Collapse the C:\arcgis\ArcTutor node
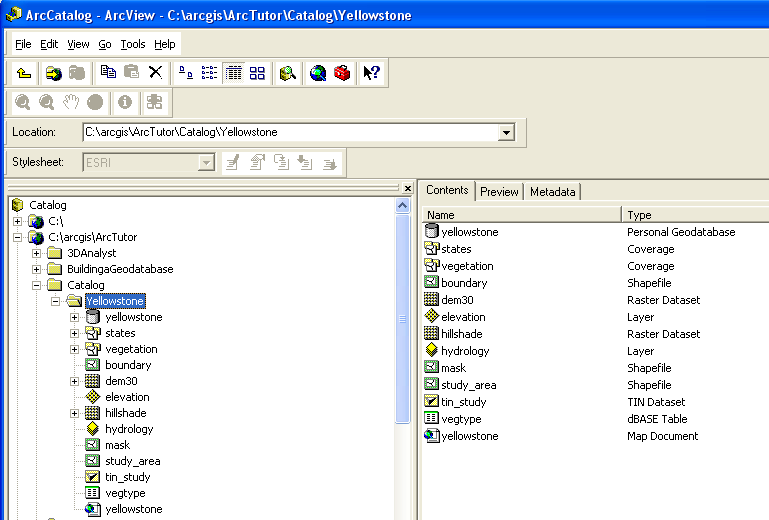 tap(18, 237)
